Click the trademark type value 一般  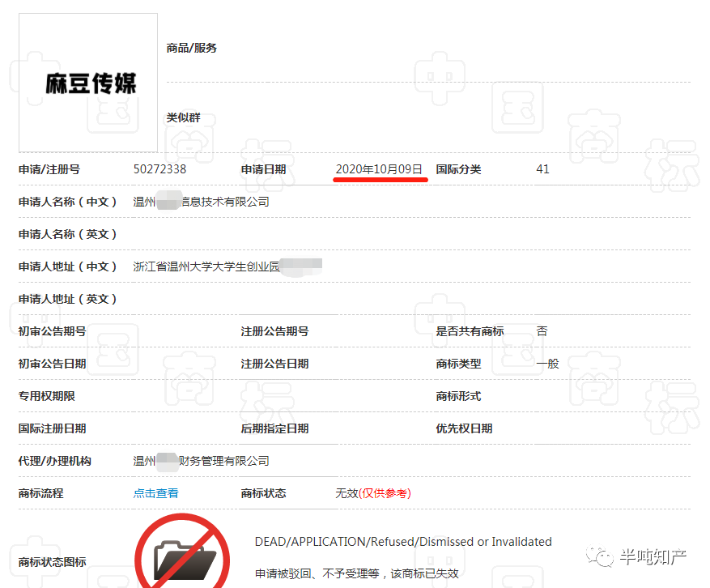[547, 364]
